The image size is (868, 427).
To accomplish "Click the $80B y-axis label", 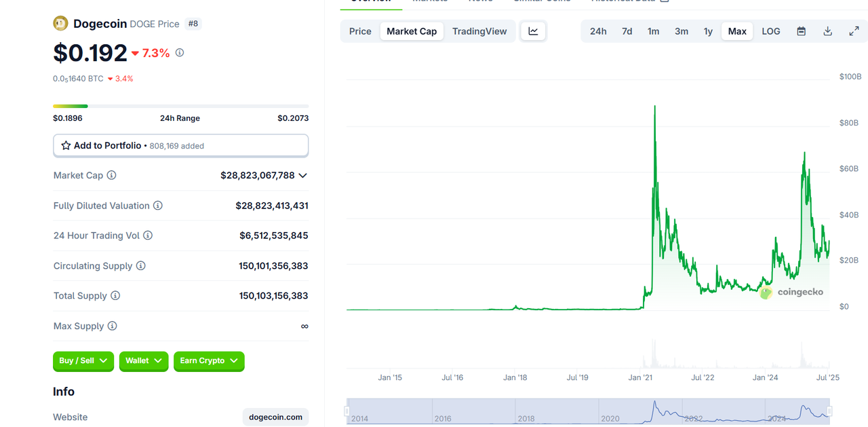I will click(850, 123).
